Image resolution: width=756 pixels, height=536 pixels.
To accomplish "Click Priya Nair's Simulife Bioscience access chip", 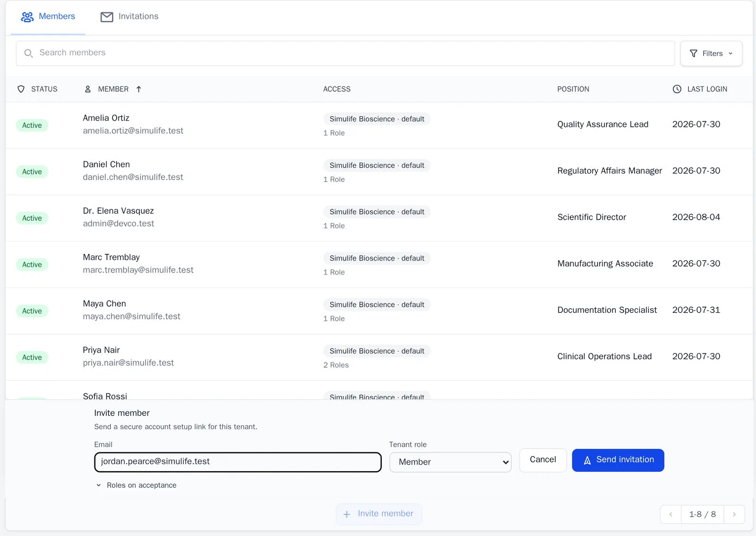I will pos(377,351).
